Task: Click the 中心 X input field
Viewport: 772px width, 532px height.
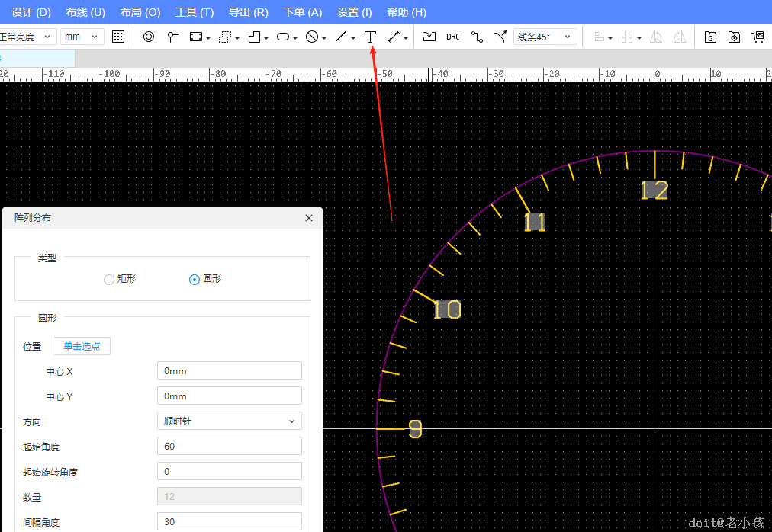Action: (229, 371)
